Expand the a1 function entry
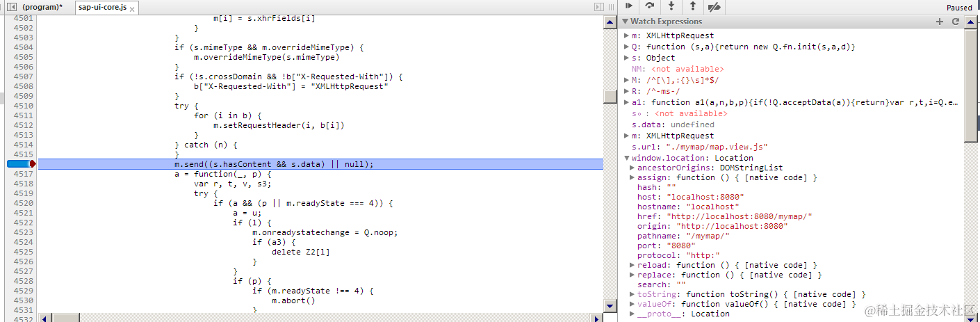The image size is (980, 322). [626, 102]
